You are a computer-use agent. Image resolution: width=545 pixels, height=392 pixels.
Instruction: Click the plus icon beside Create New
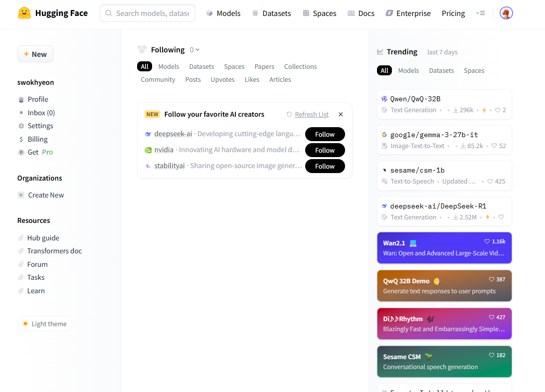click(x=21, y=195)
